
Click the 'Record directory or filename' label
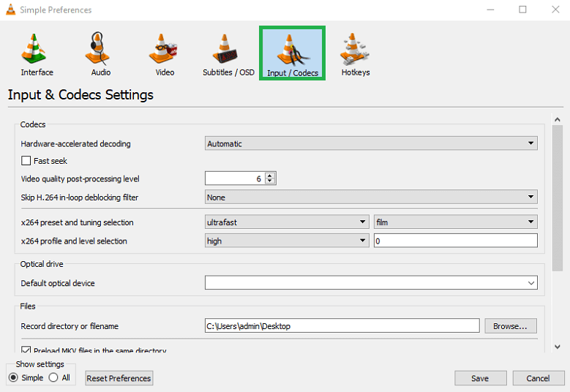(x=70, y=326)
